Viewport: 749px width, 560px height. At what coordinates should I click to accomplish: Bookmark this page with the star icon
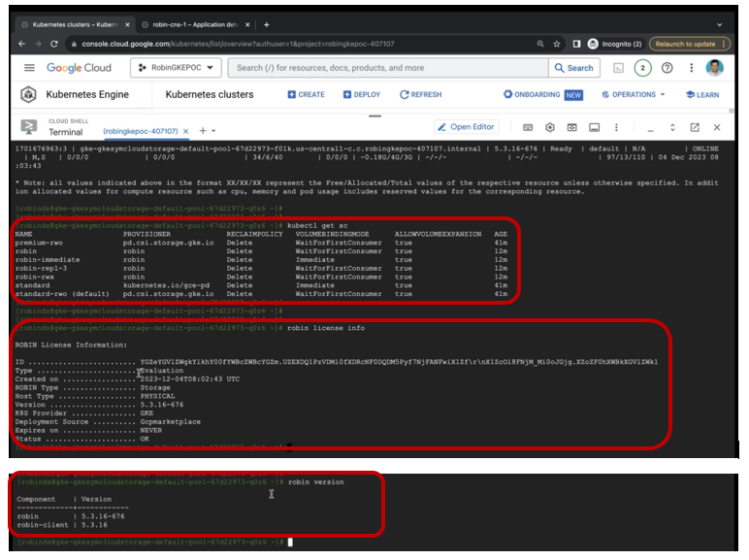(557, 44)
